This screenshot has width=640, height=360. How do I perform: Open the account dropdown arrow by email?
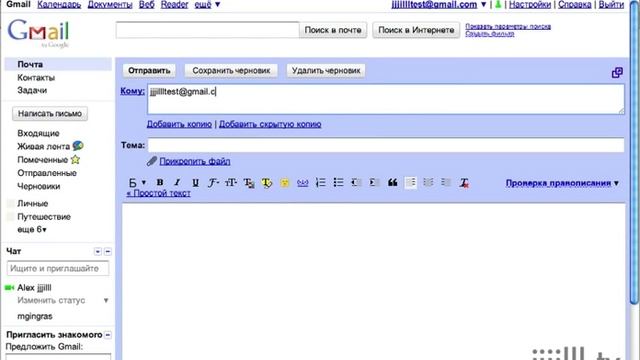coord(483,4)
